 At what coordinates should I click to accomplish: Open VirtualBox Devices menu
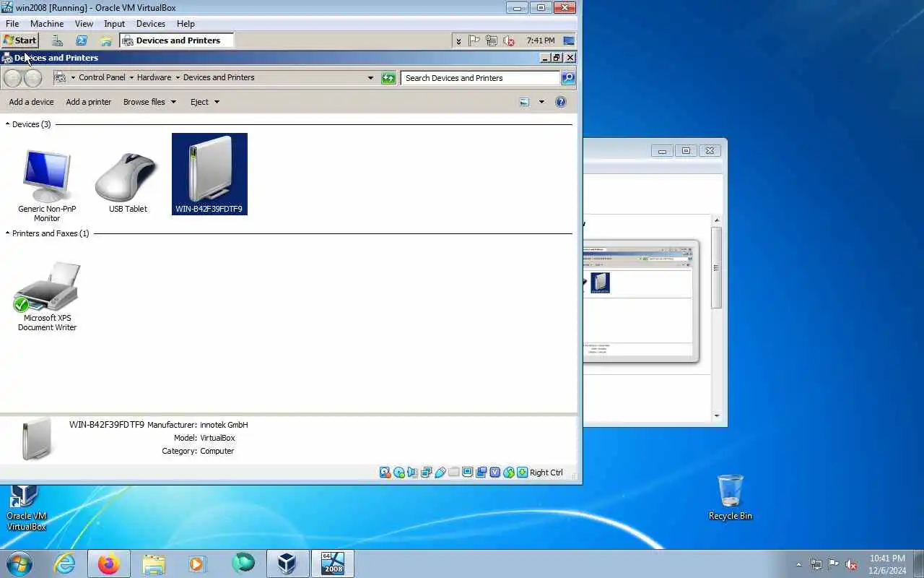151,24
